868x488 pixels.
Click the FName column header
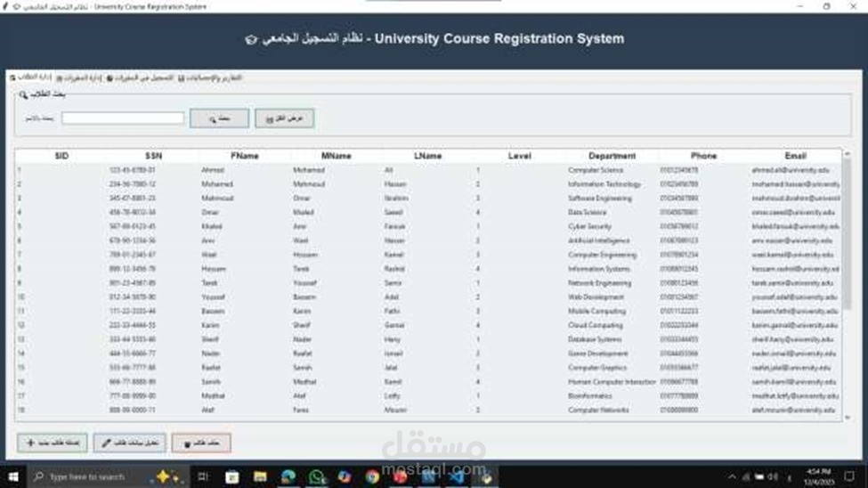tap(245, 156)
